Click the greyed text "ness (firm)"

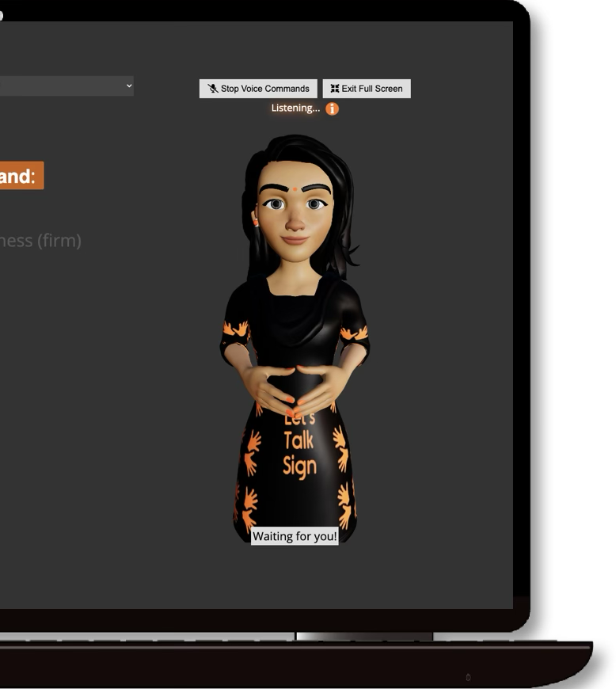40,241
